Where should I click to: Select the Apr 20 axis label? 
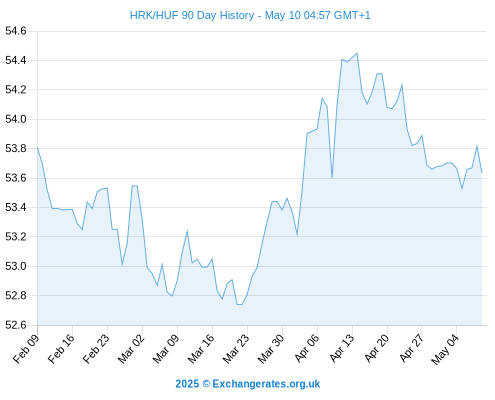[x=377, y=348]
